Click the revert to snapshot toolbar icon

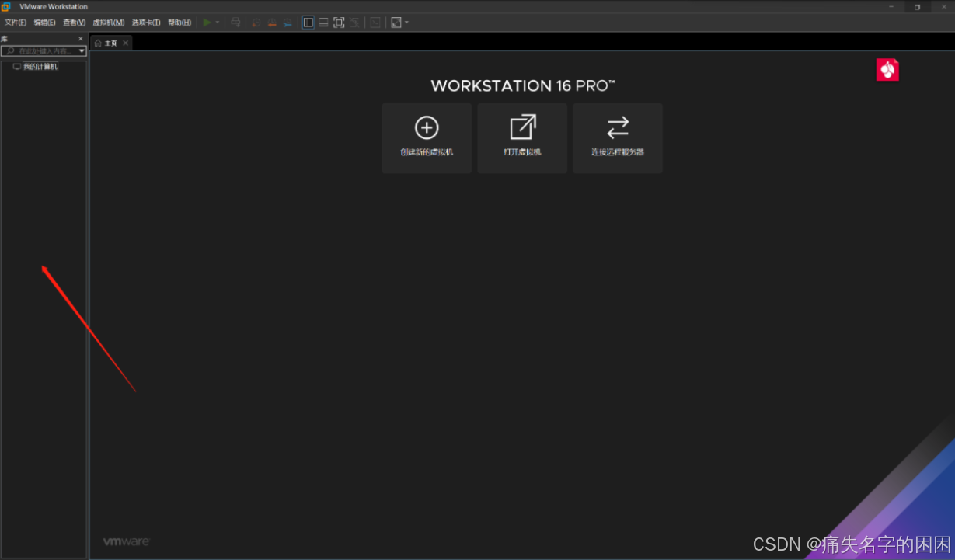click(272, 23)
